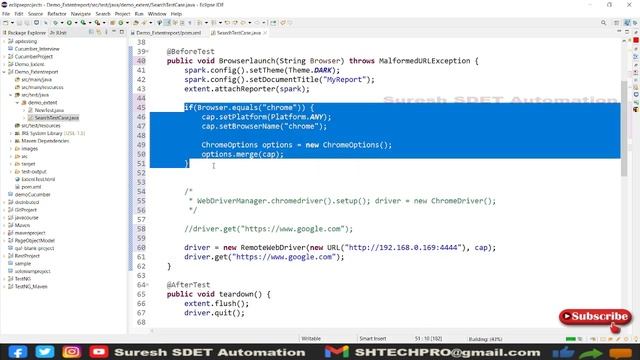Open the Run button dropdown arrow

(76, 23)
